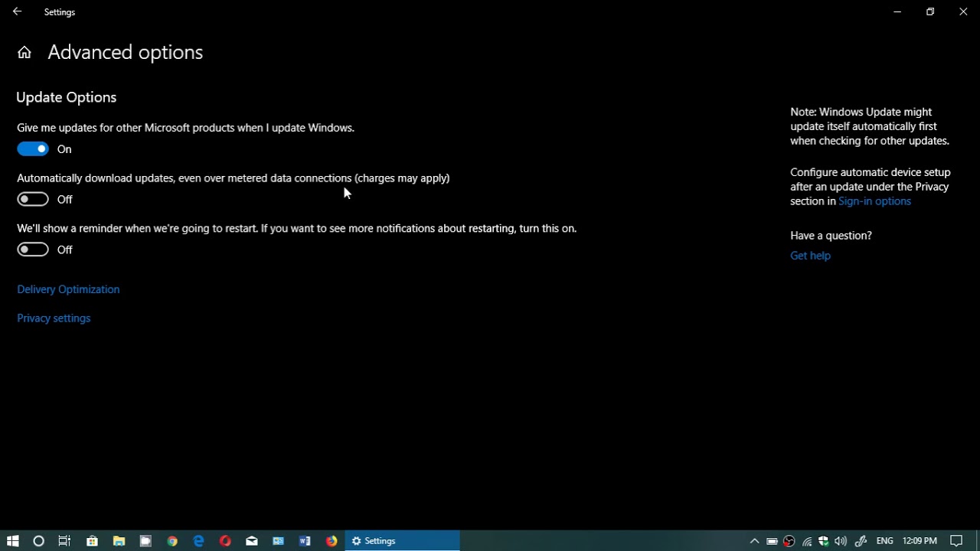Click the Advanced options page title
The height and width of the screenshot is (551, 980).
pyautogui.click(x=126, y=52)
